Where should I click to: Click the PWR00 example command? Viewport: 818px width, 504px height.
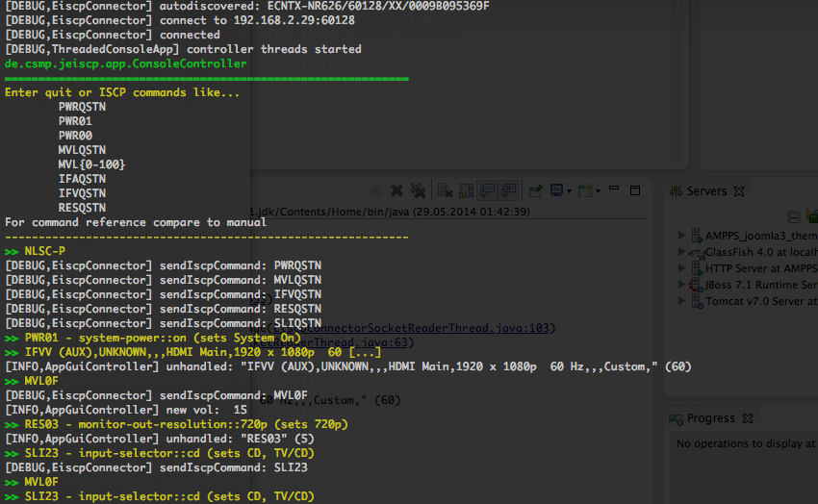pyautogui.click(x=75, y=136)
